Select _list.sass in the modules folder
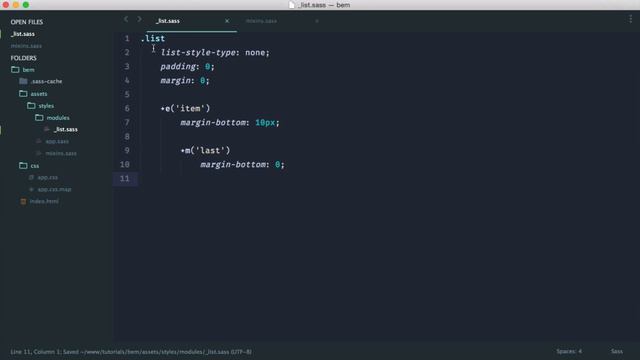640x360 pixels. (x=66, y=129)
